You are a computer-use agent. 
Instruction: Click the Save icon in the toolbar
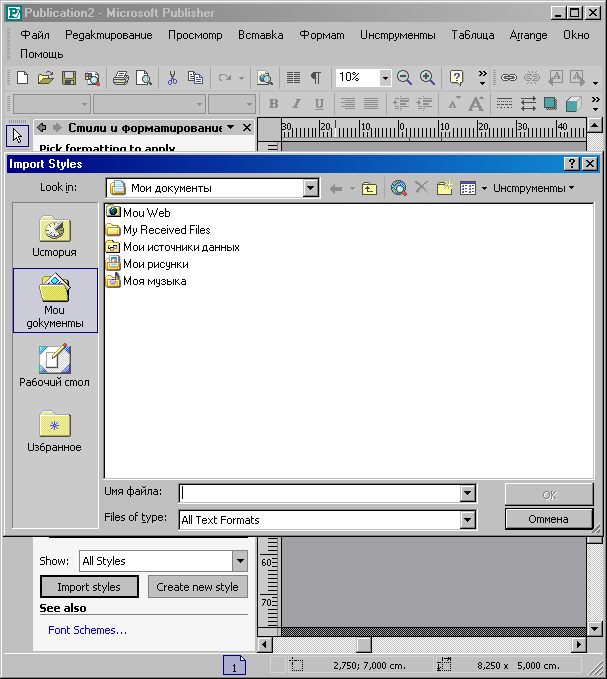[69, 78]
